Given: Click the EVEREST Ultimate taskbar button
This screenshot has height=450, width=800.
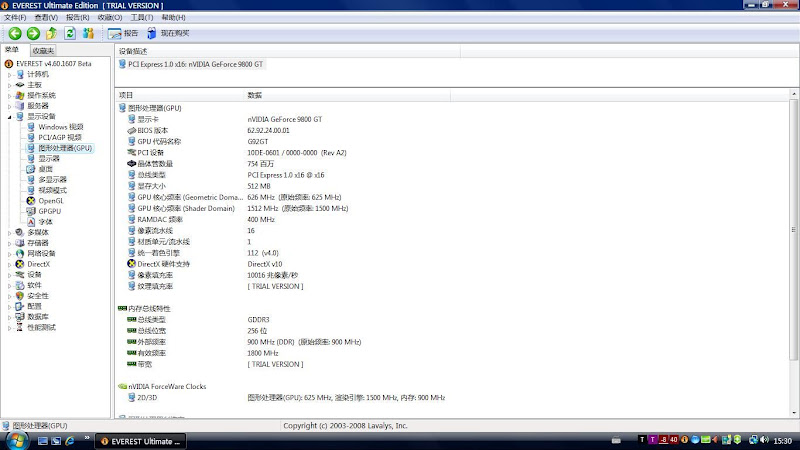Looking at the screenshot, I should [x=141, y=441].
